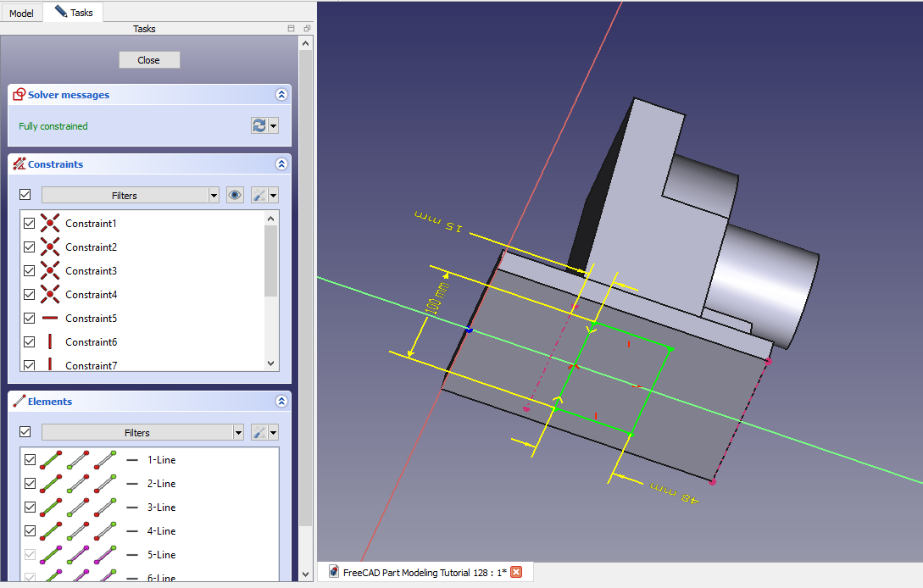Collapse the Solver messages section

tap(281, 95)
